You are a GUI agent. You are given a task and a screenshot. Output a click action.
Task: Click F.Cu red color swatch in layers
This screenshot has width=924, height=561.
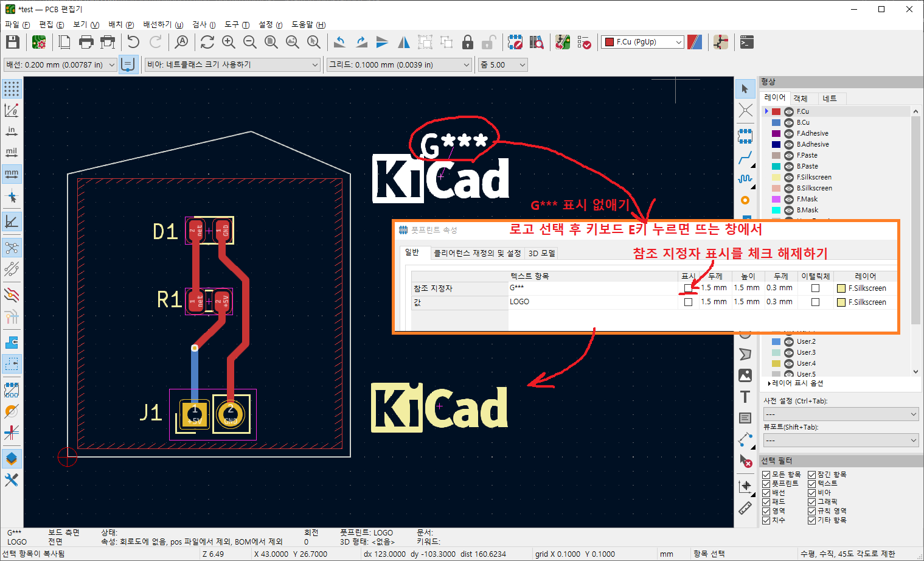(x=776, y=112)
